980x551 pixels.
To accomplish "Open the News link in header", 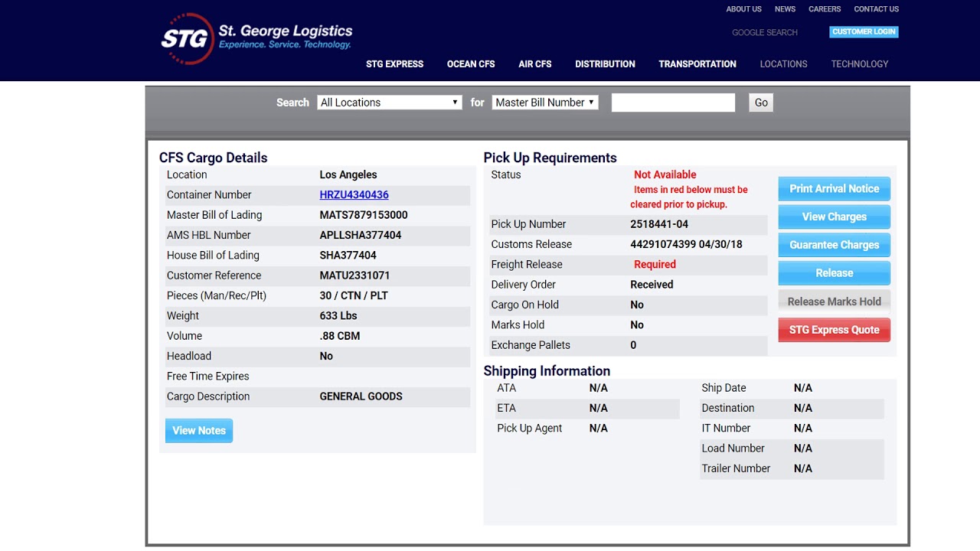I will coord(785,9).
